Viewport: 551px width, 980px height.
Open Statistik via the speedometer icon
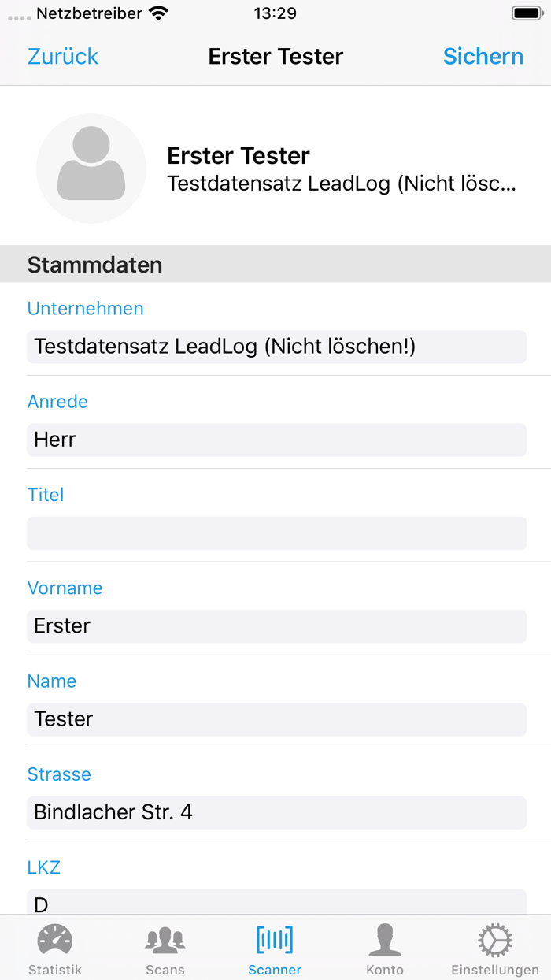pyautogui.click(x=54, y=938)
